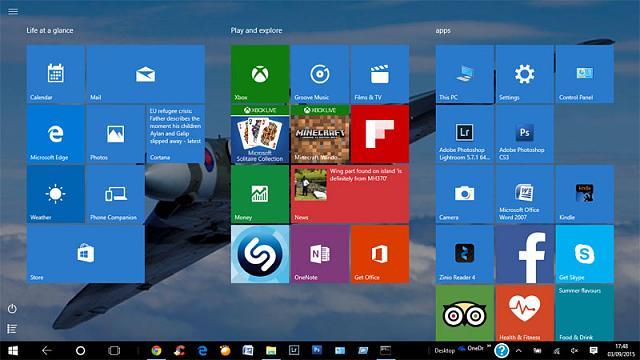Open the Kindle tile

tap(584, 194)
